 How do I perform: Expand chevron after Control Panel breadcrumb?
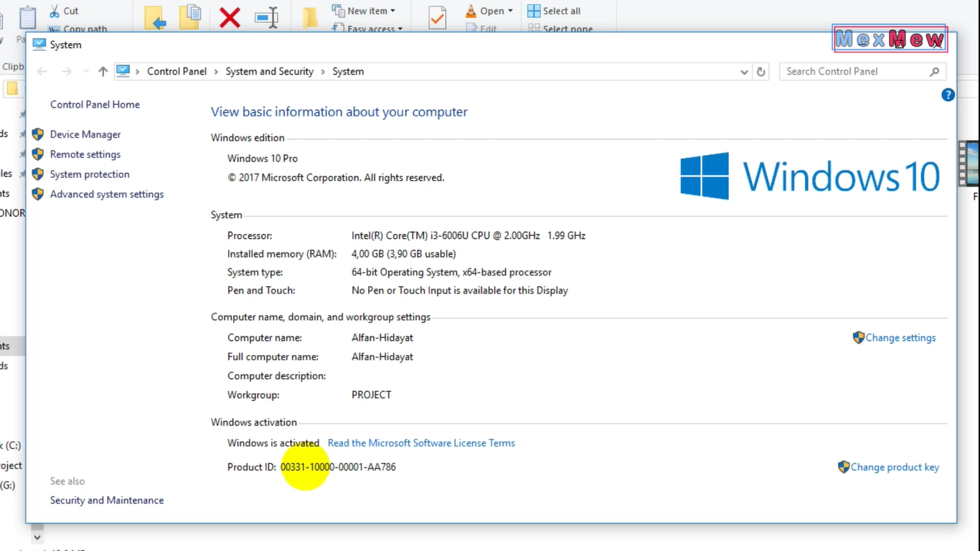(216, 72)
